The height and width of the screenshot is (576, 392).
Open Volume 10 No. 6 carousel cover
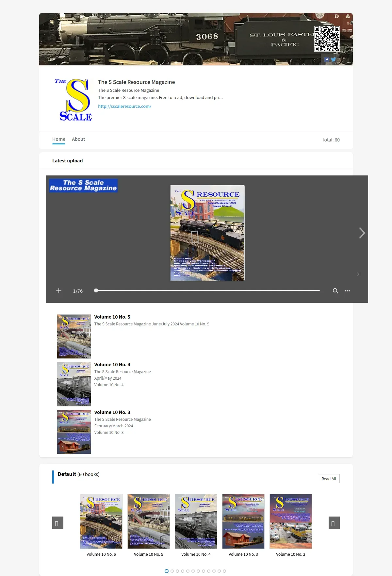(101, 521)
